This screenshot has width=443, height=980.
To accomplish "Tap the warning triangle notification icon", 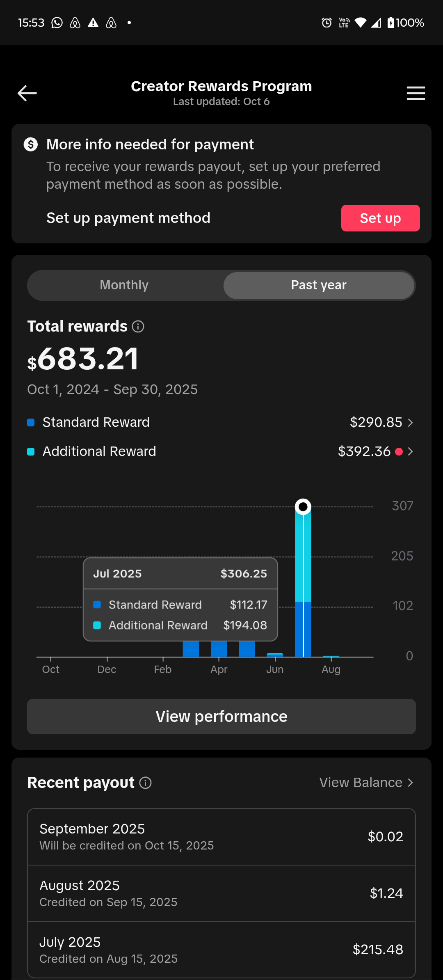I will point(93,23).
